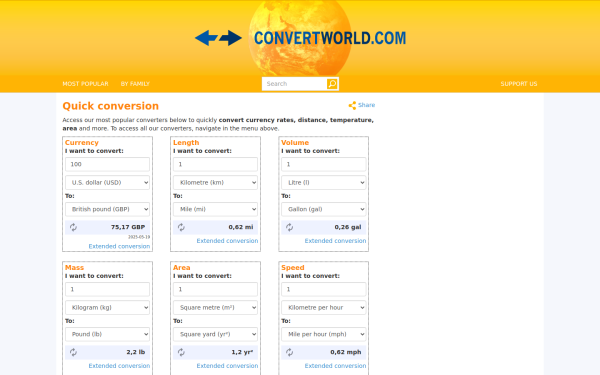Click the Volume amount input field
Image resolution: width=600 pixels, height=375 pixels.
324,165
